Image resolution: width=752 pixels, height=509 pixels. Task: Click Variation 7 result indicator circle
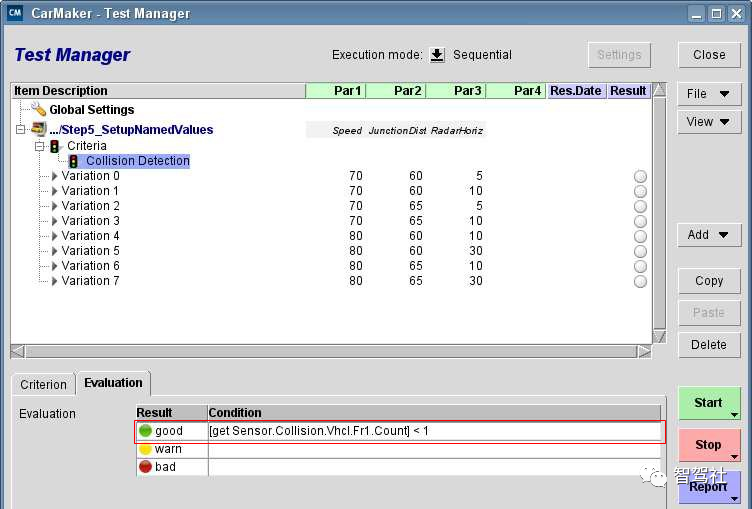[x=640, y=281]
